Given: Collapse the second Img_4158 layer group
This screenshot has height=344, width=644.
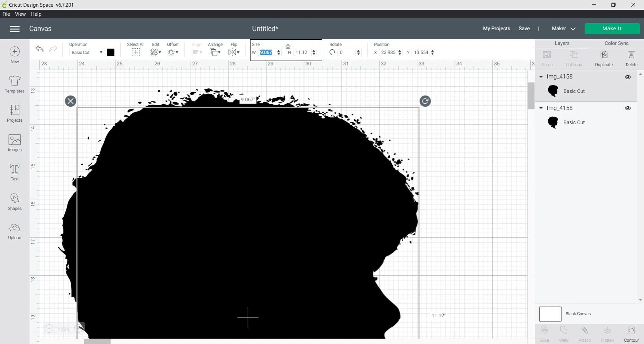Looking at the screenshot, I should [541, 108].
